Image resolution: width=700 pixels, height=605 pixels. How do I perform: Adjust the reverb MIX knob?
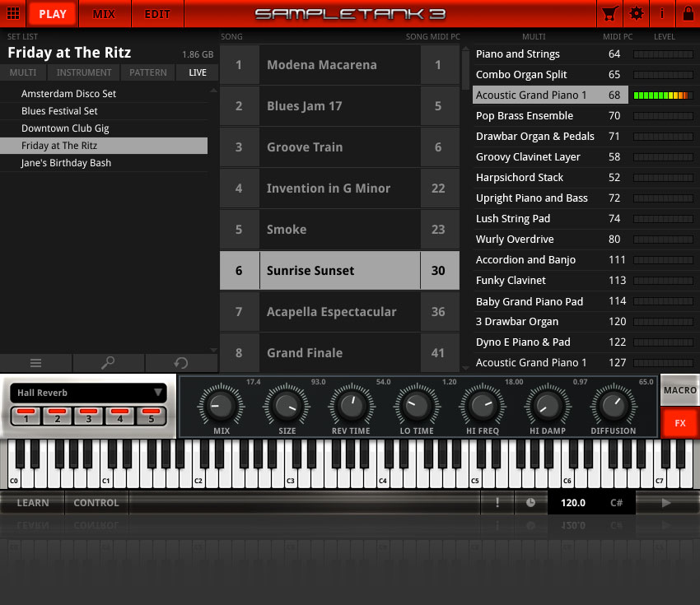point(220,407)
